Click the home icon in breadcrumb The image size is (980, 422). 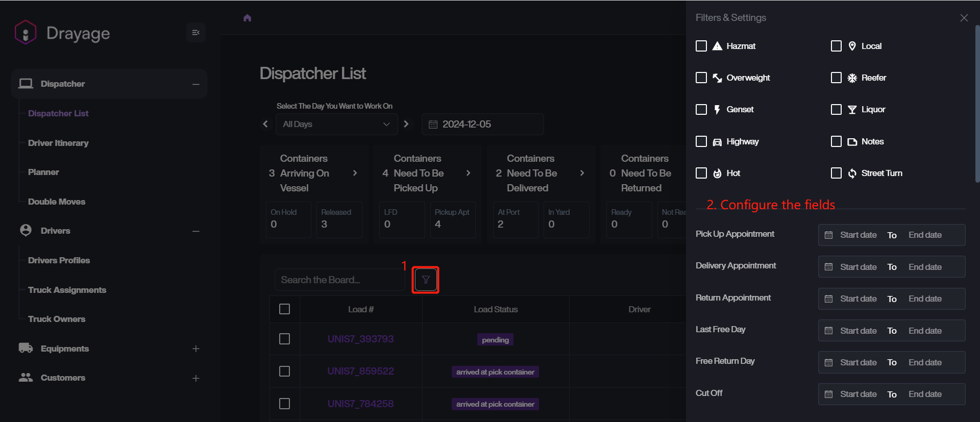[248, 18]
